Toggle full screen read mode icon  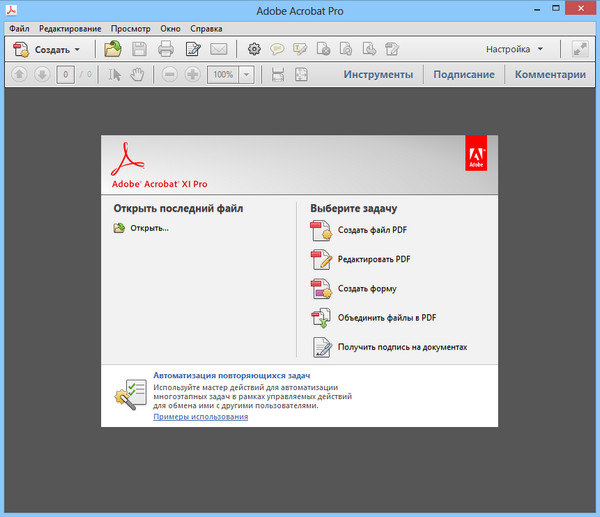click(x=580, y=48)
